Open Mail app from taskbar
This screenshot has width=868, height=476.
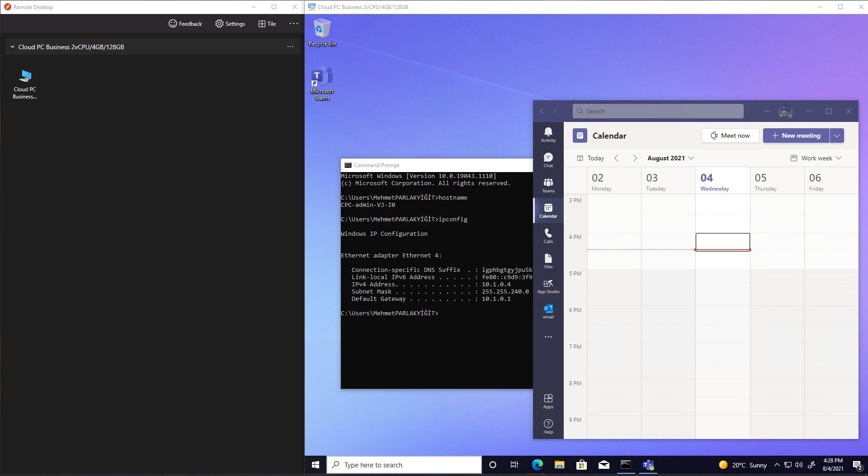tap(604, 465)
